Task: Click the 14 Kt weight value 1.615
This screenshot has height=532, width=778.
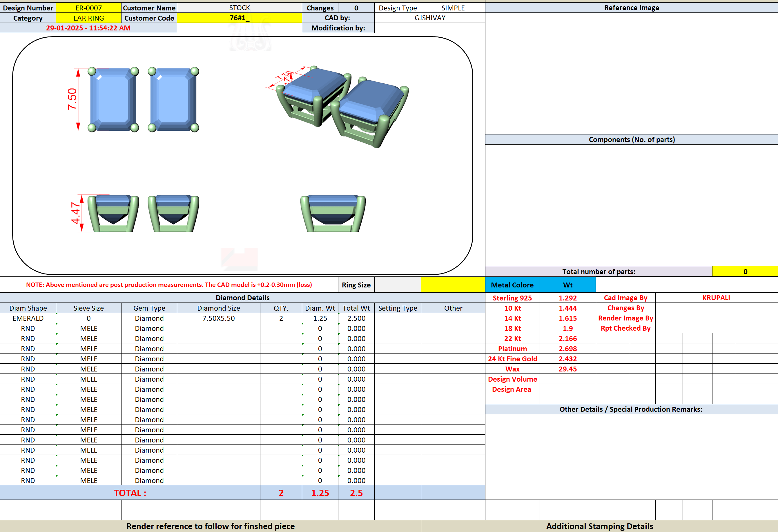Action: point(568,318)
